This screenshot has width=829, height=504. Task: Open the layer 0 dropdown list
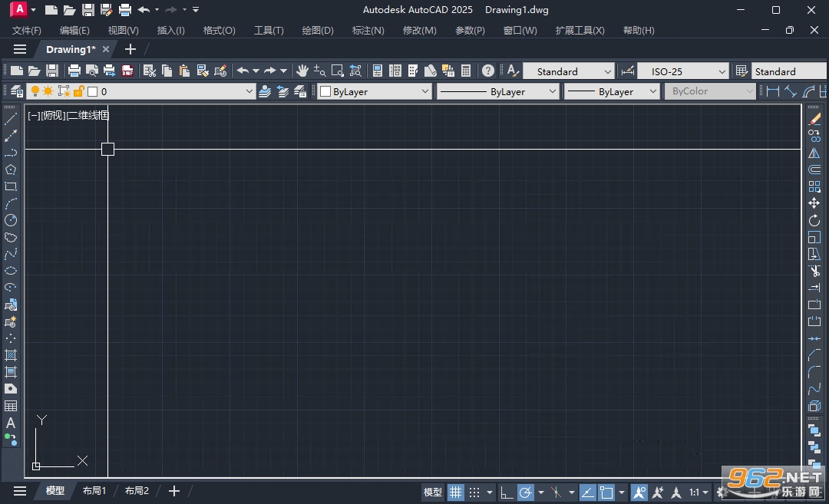point(249,91)
